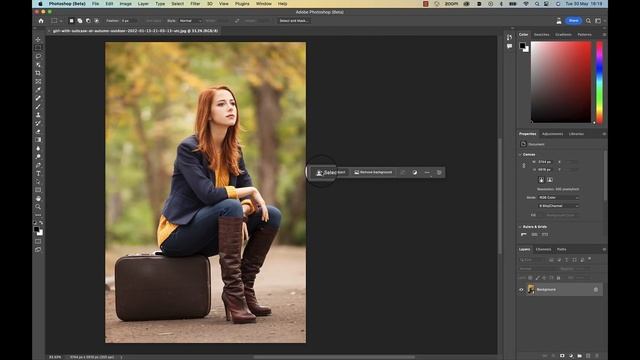
Task: Open the RGB Color mode dropdown
Action: click(558, 198)
